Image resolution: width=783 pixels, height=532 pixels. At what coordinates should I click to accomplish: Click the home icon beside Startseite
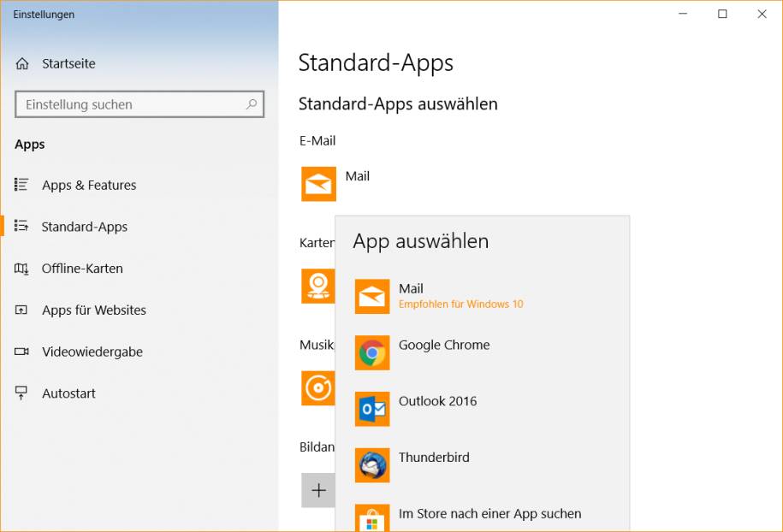point(22,64)
